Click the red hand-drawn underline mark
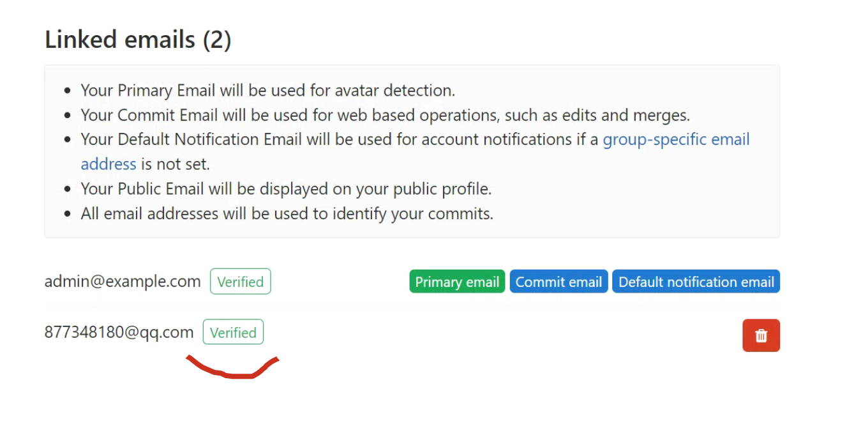The height and width of the screenshot is (428, 868). tap(233, 372)
